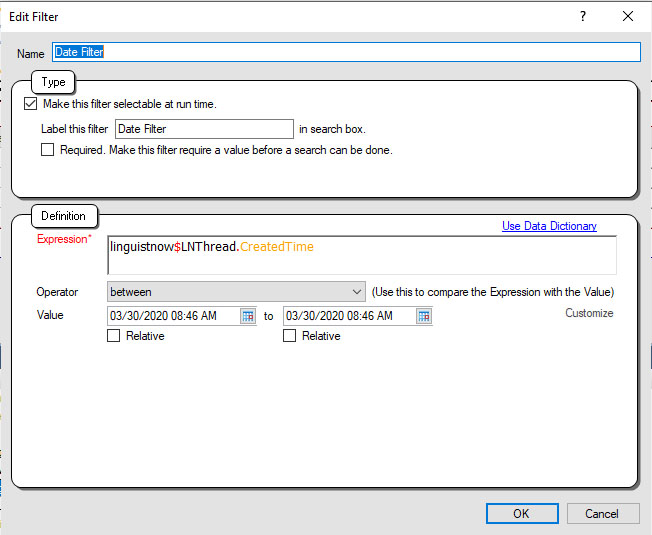Screen dimensions: 652x535
Task: Tick the Relative checkbox under the start date
Action: pyautogui.click(x=114, y=337)
